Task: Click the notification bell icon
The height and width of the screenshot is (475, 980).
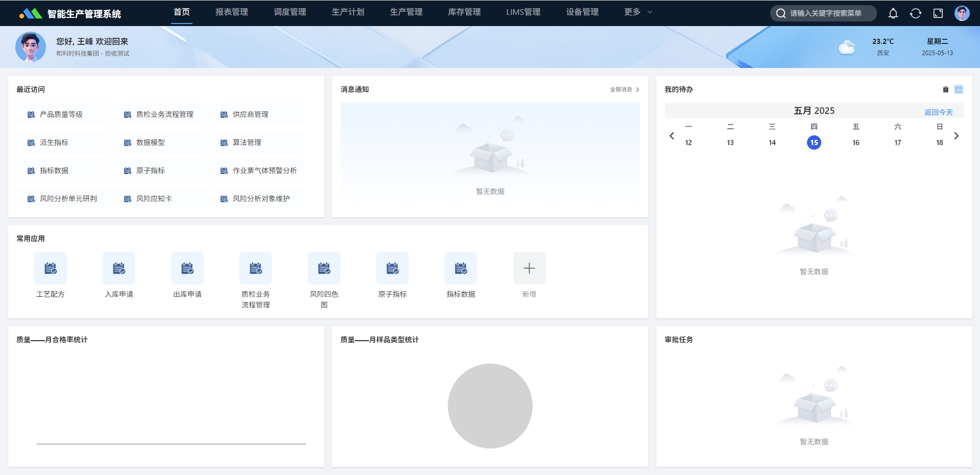Action: coord(893,13)
